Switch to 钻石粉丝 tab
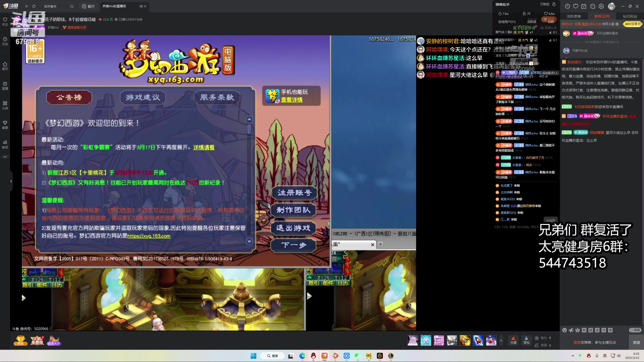This screenshot has height=362, width=644. tap(630, 16)
